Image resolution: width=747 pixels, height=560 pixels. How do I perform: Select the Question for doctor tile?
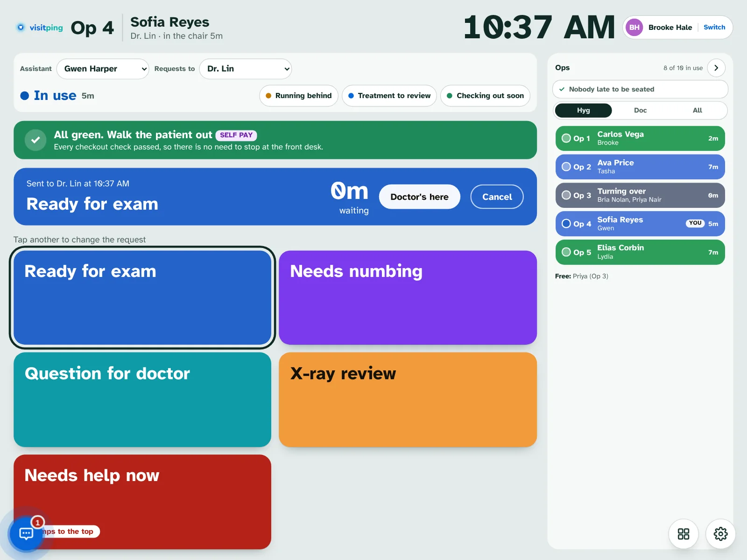click(142, 400)
